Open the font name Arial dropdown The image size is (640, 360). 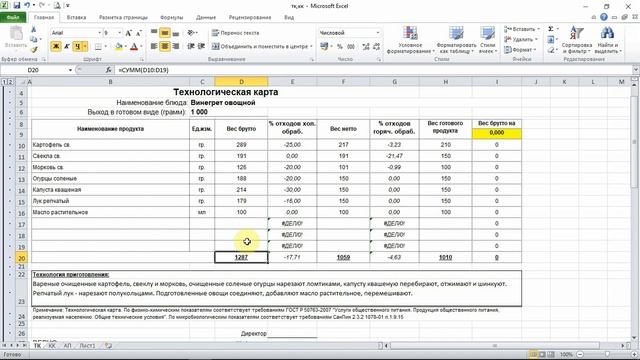(99, 33)
